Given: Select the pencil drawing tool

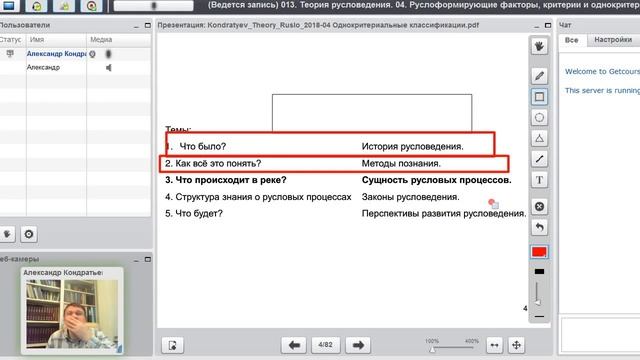Looking at the screenshot, I should point(539,76).
